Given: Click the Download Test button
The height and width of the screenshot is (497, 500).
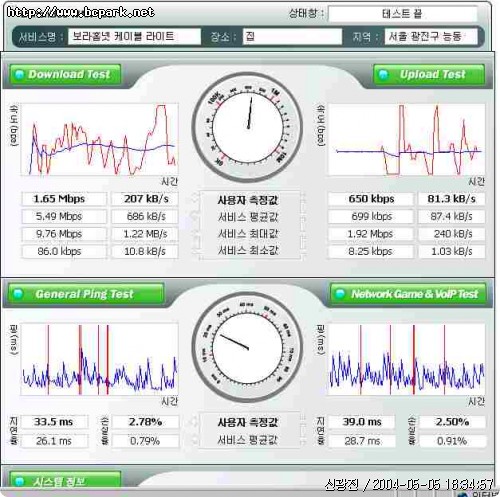Looking at the screenshot, I should coord(65,74).
